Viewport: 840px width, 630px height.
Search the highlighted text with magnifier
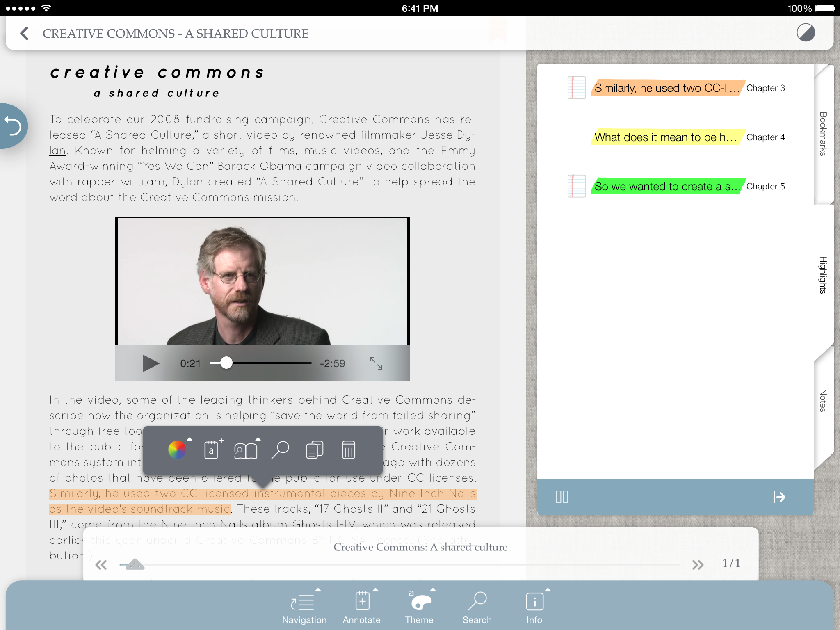(x=281, y=450)
